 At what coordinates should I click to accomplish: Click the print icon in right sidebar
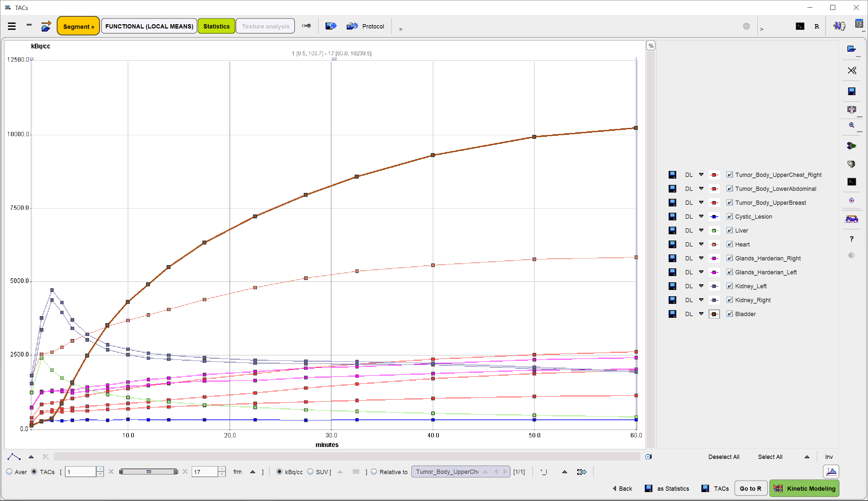(x=852, y=110)
